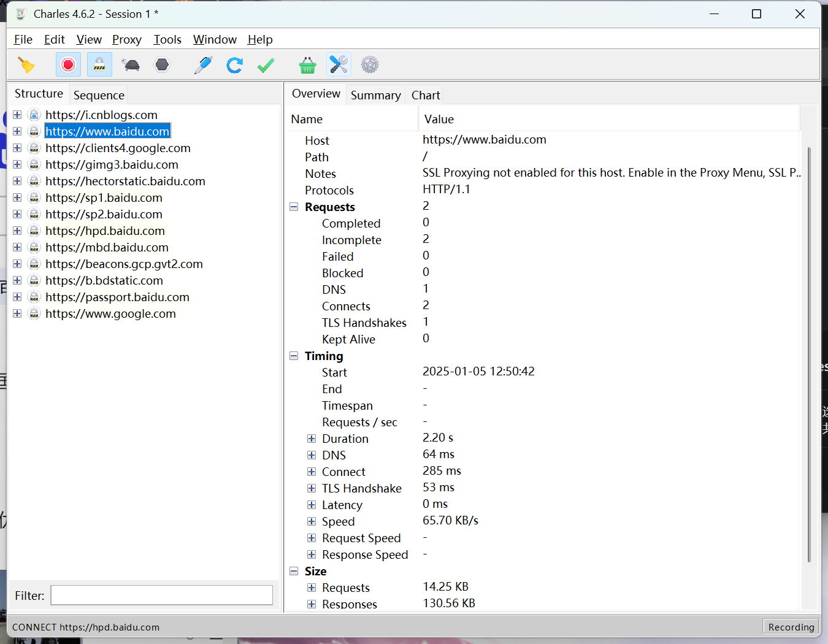
Task: Toggle the red Record button
Action: point(68,64)
